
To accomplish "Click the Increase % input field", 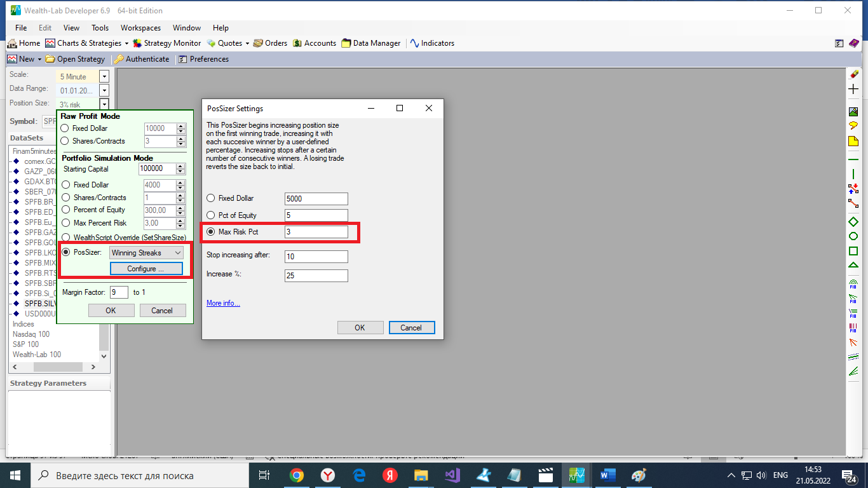I will tap(316, 276).
